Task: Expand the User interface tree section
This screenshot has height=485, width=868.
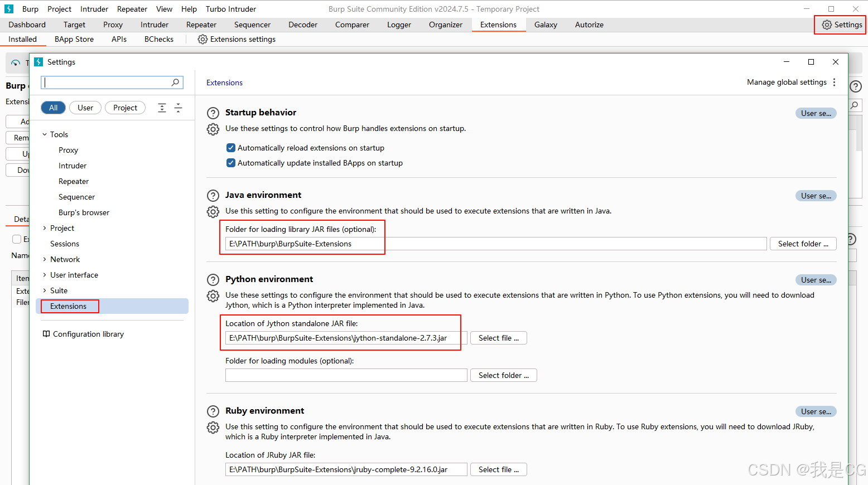Action: click(45, 275)
